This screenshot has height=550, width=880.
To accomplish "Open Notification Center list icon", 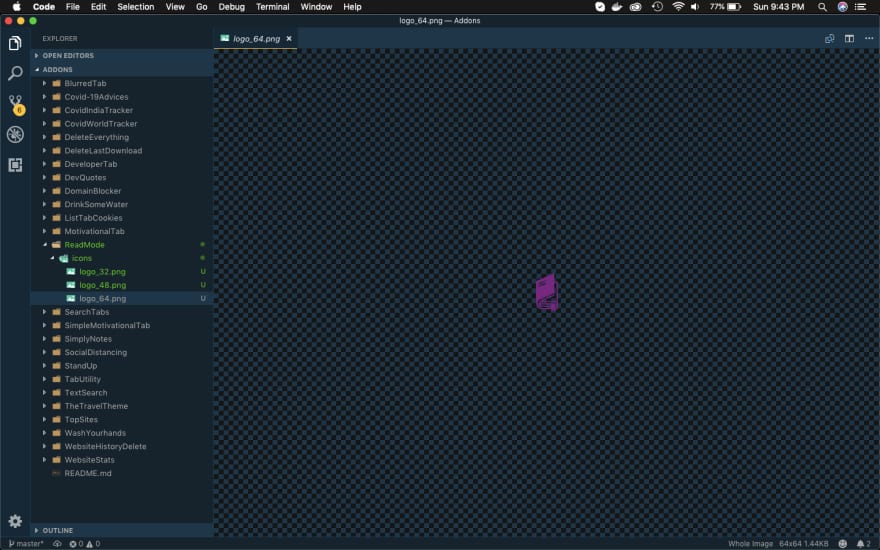I will (x=860, y=7).
